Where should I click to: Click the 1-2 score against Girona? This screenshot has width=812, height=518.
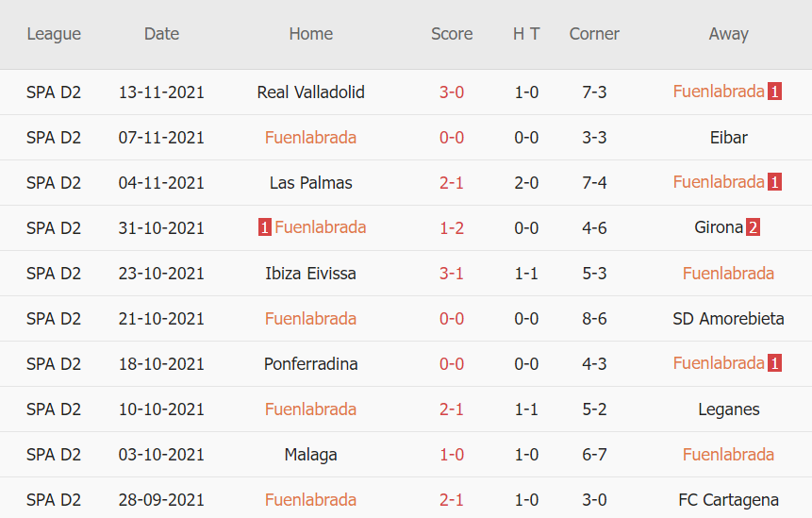452,228
